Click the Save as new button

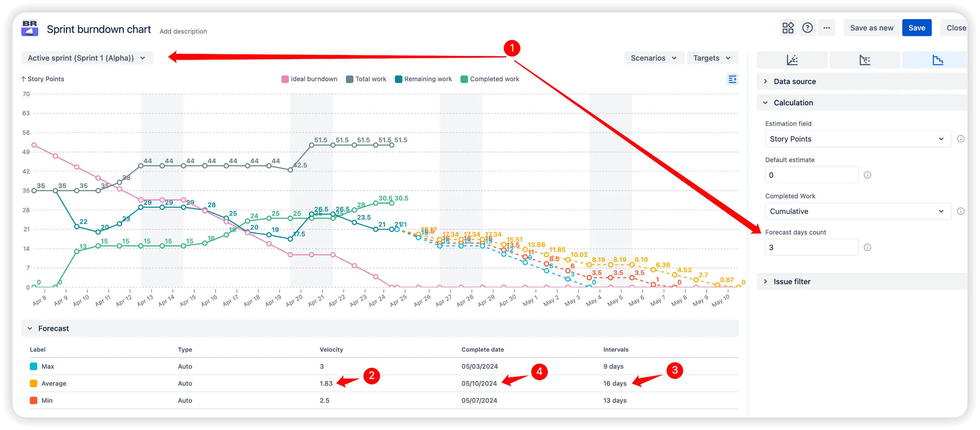click(x=872, y=28)
